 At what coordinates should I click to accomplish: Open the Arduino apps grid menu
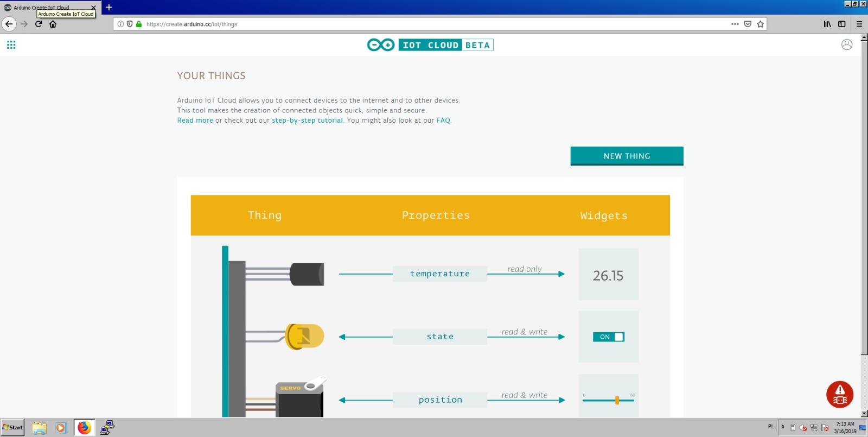tap(11, 45)
